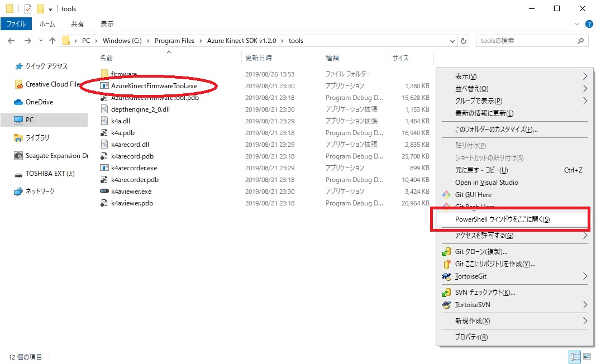Expand address bar history dropdown
Viewport: 596px width, 364px height.
[452, 41]
